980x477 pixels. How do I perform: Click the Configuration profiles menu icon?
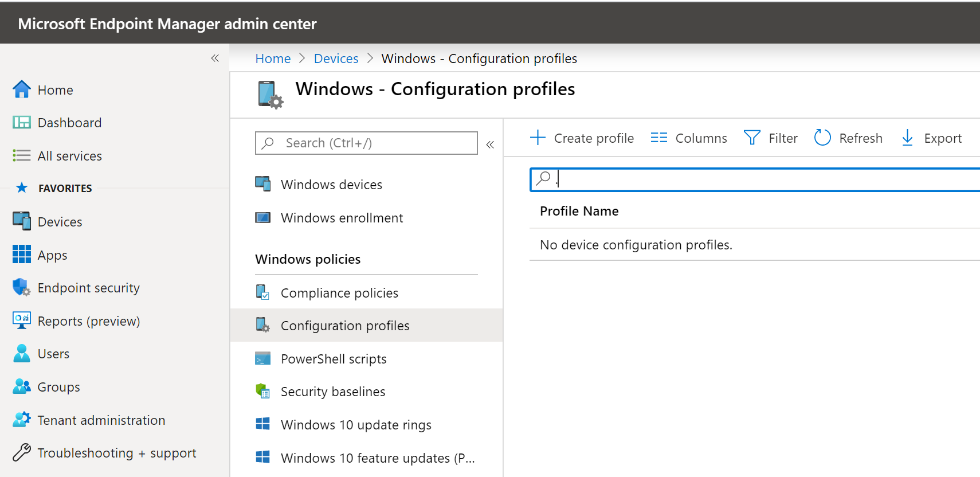263,325
